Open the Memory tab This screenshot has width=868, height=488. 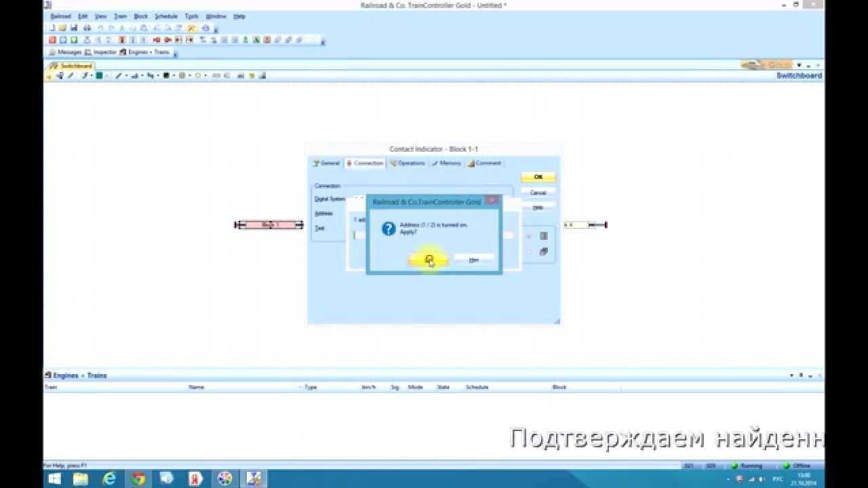446,163
